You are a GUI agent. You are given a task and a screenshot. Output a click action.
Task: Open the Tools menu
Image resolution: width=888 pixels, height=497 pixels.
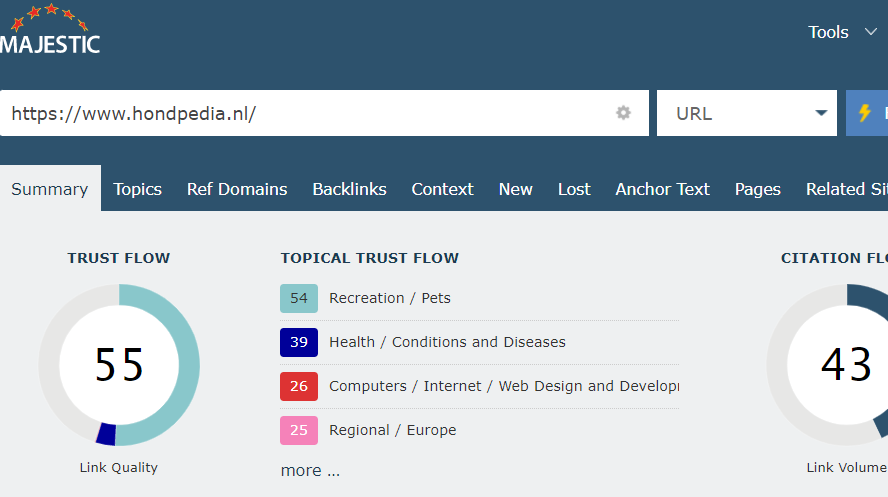click(x=828, y=32)
